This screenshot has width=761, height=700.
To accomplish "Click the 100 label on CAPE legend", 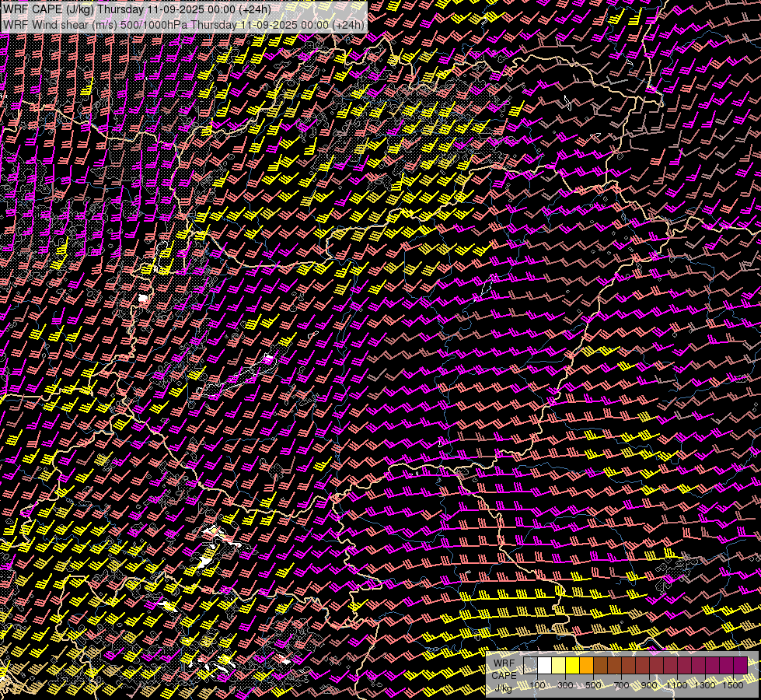I will (537, 685).
